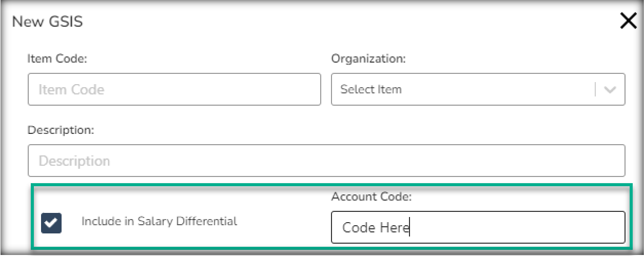Click the Select Item placeholder text
This screenshot has width=644, height=256.
(x=371, y=89)
